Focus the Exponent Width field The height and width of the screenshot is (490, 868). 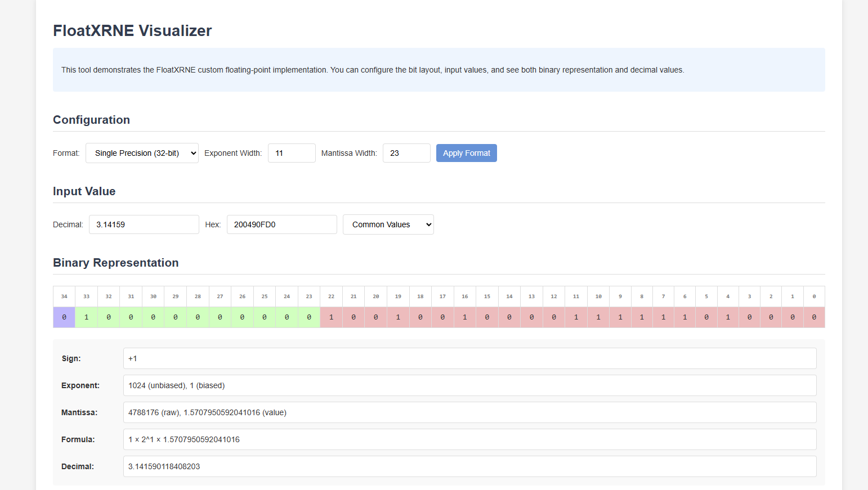point(292,153)
